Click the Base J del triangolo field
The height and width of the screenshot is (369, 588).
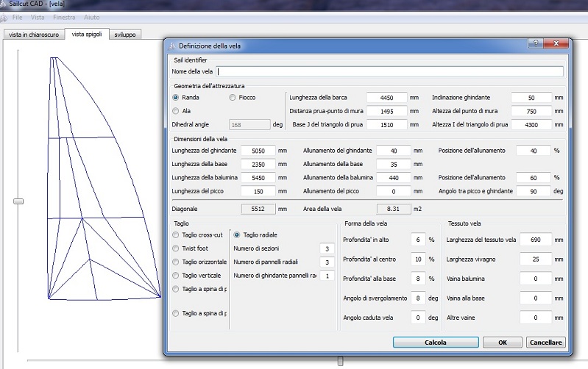386,125
